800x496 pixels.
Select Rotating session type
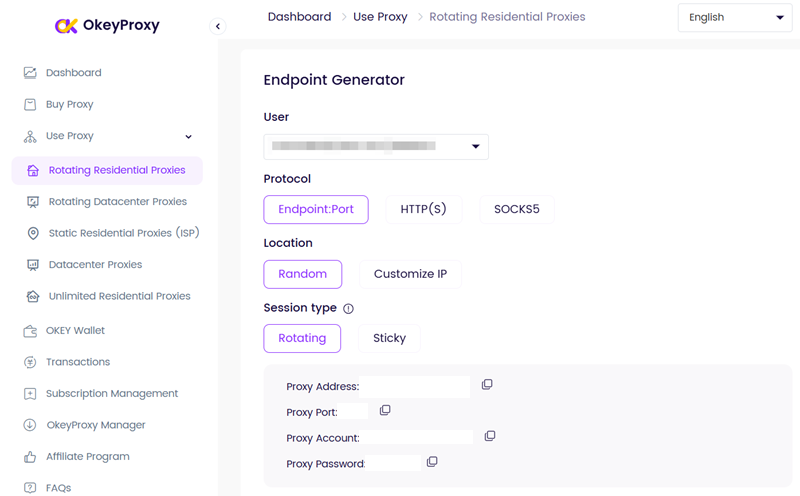click(302, 338)
